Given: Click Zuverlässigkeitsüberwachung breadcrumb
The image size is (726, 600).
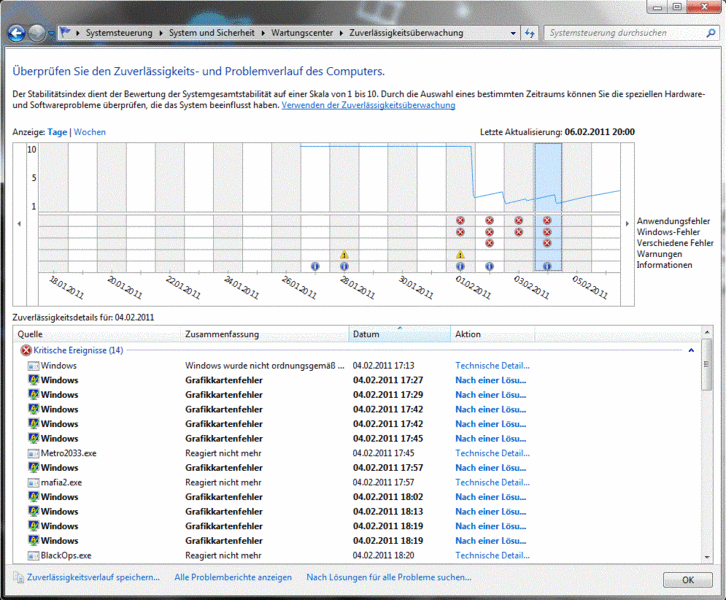Looking at the screenshot, I should click(x=406, y=33).
